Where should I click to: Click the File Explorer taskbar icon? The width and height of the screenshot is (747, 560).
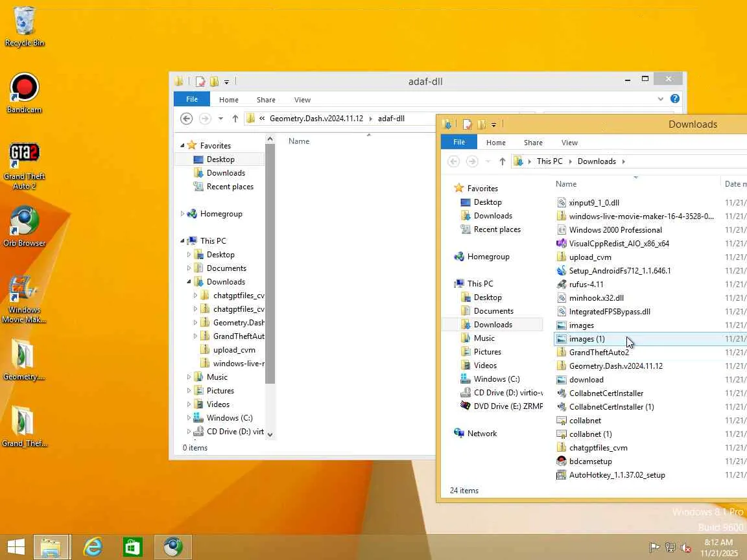coord(52,546)
